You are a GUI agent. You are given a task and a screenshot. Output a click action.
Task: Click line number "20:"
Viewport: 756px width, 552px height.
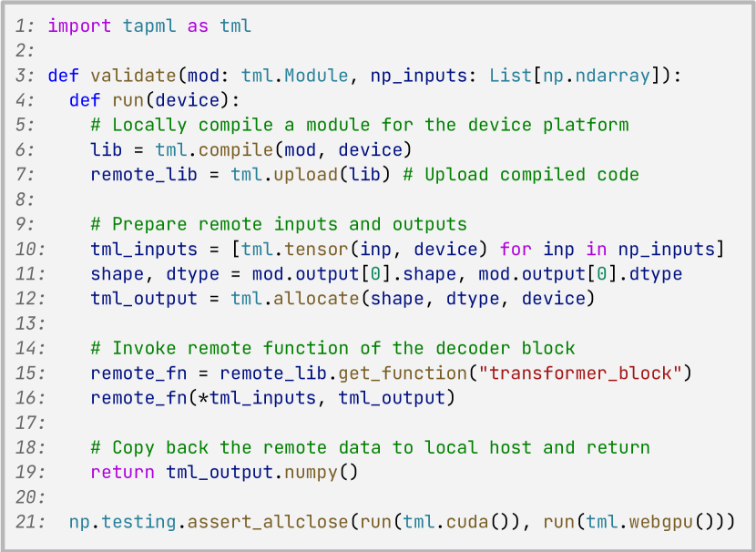(30, 497)
